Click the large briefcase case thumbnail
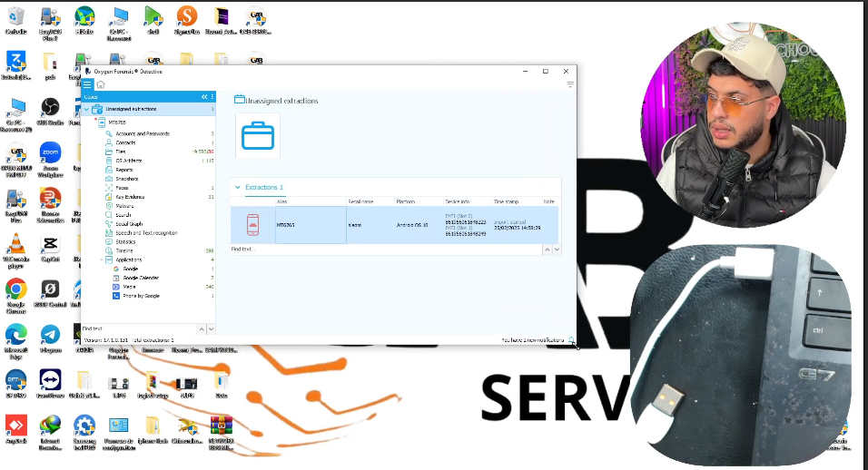The width and height of the screenshot is (868, 470). (x=258, y=135)
